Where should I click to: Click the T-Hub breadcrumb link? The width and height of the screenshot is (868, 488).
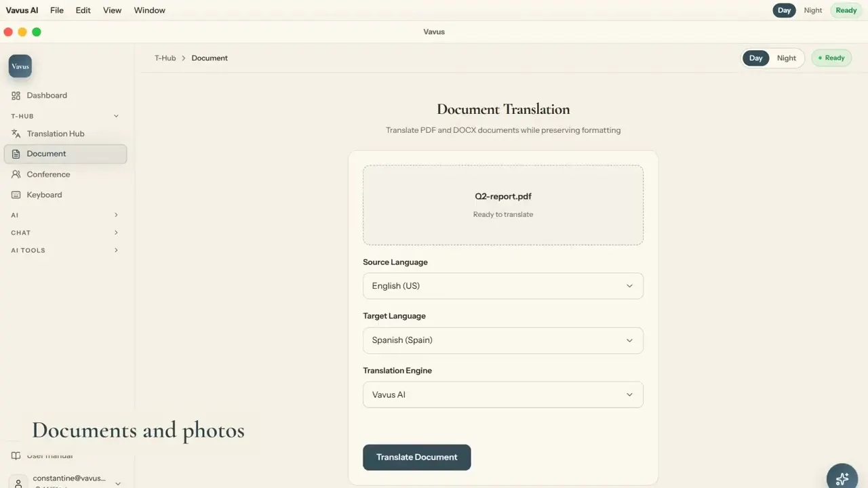coord(165,58)
